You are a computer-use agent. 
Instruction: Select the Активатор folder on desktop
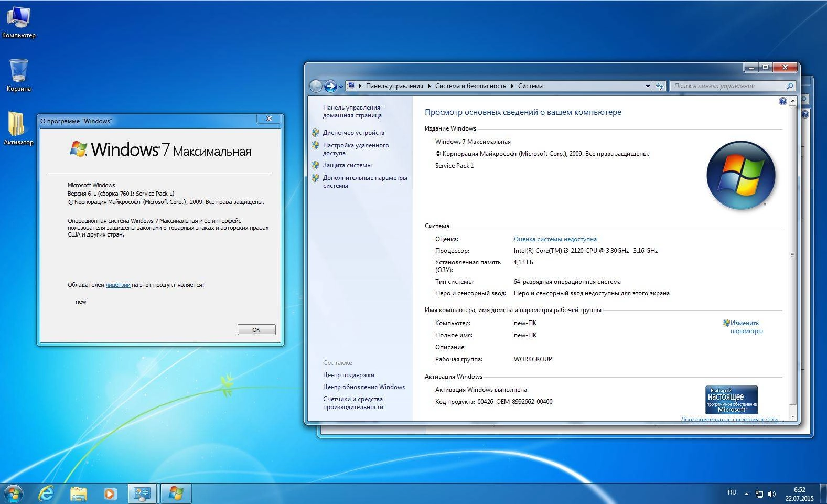click(x=18, y=128)
